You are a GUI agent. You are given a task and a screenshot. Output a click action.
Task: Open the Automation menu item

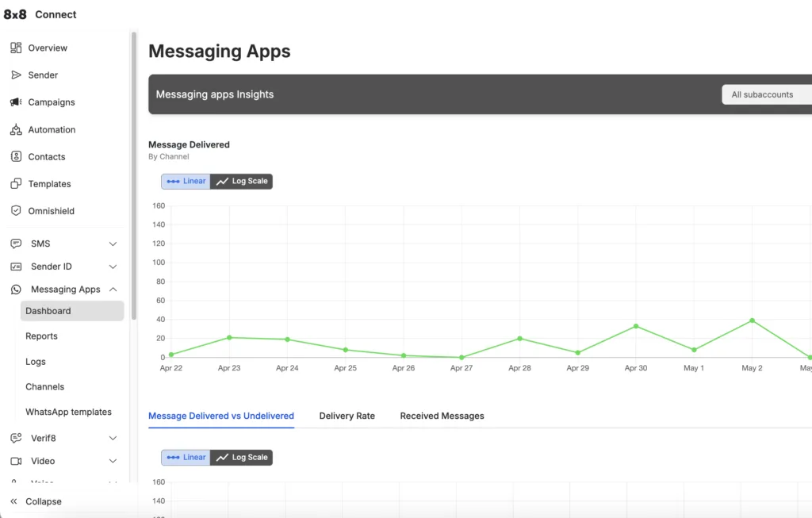coord(52,129)
